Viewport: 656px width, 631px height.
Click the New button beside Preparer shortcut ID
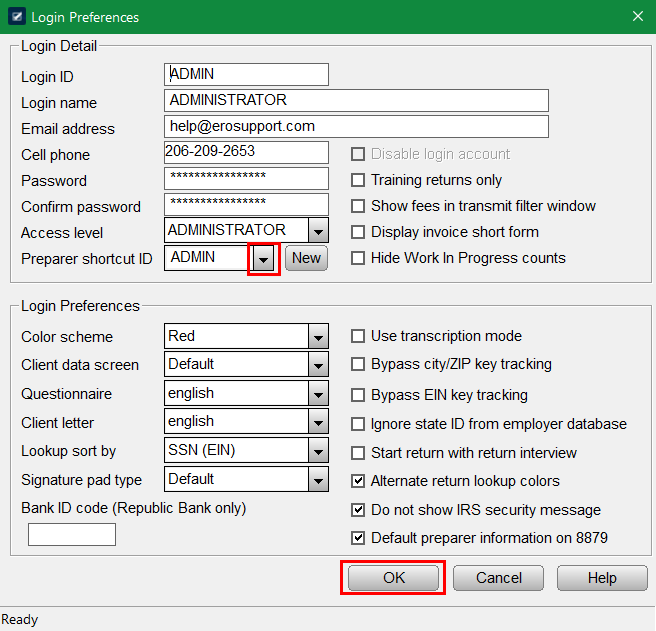[x=306, y=258]
